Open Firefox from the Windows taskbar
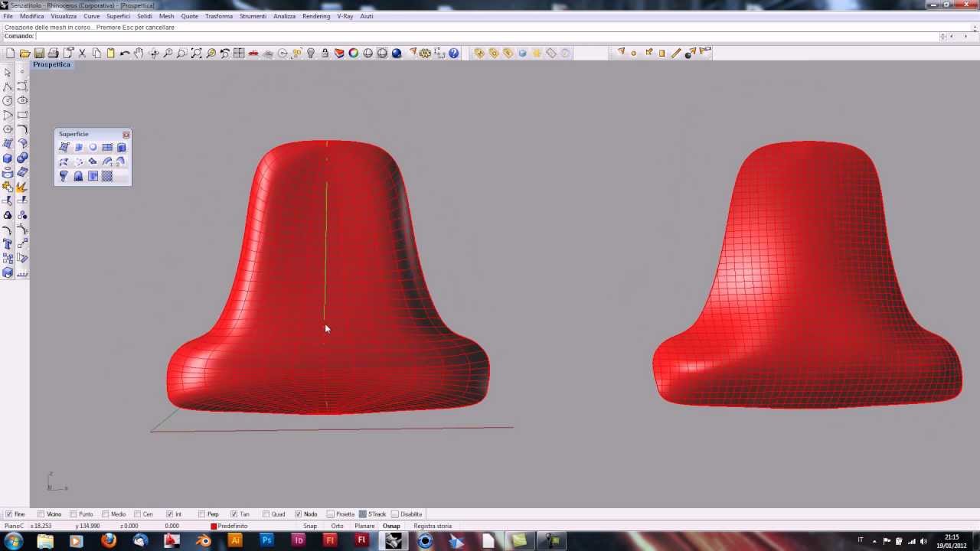Viewport: 980px width, 551px height. pos(108,541)
